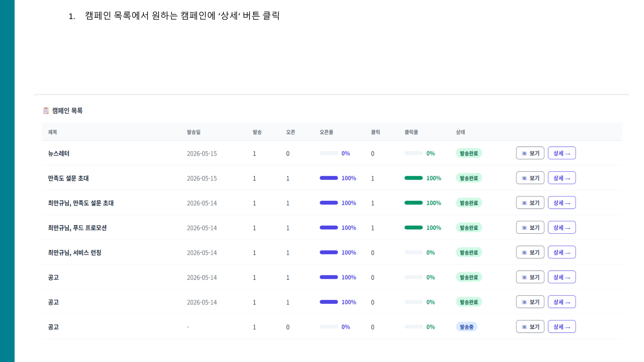The height and width of the screenshot is (362, 644).
Task: Click the 최만규님, 푸드 프로모션 title
Action: click(77, 228)
